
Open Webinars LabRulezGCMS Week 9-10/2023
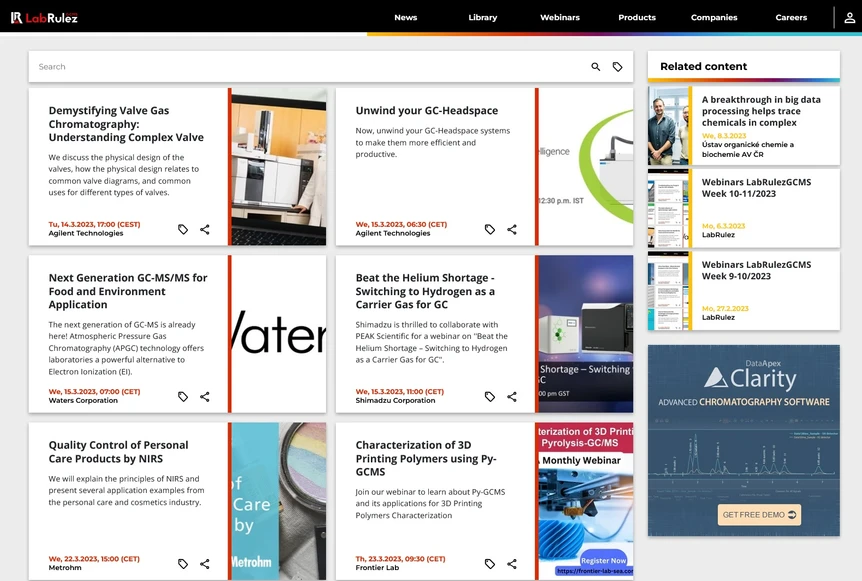click(x=756, y=270)
